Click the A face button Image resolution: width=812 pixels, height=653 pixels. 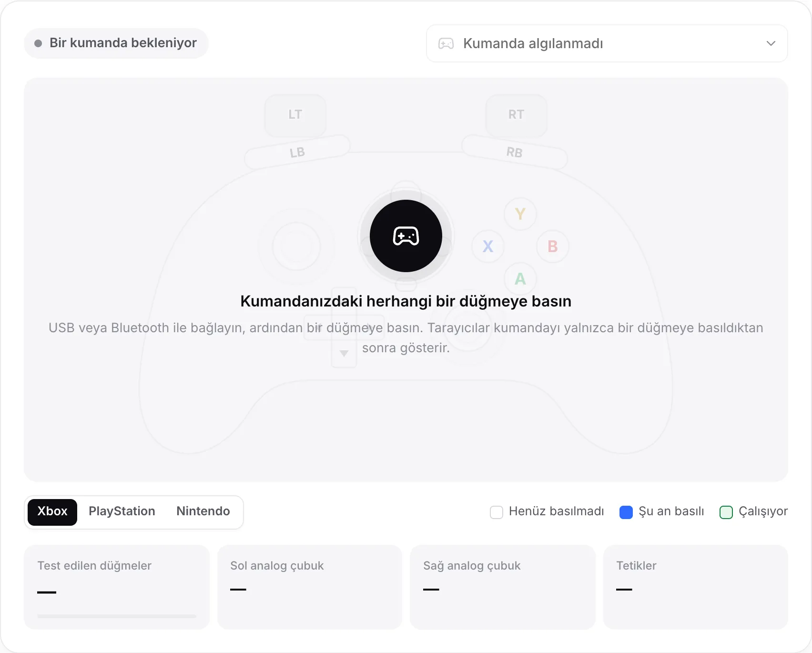(520, 279)
